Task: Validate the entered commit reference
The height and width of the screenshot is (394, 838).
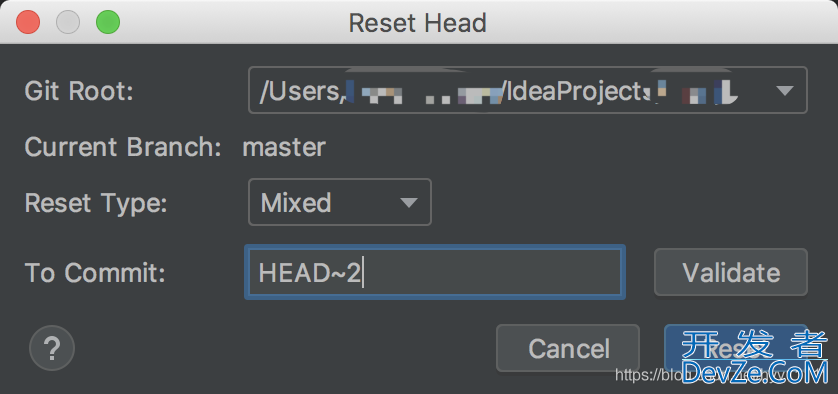Action: coord(731,272)
